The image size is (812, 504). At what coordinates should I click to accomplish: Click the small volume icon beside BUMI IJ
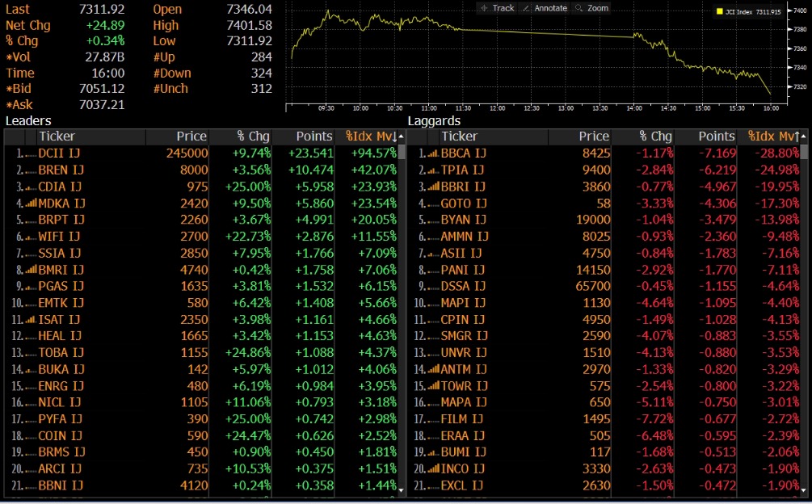[433, 453]
